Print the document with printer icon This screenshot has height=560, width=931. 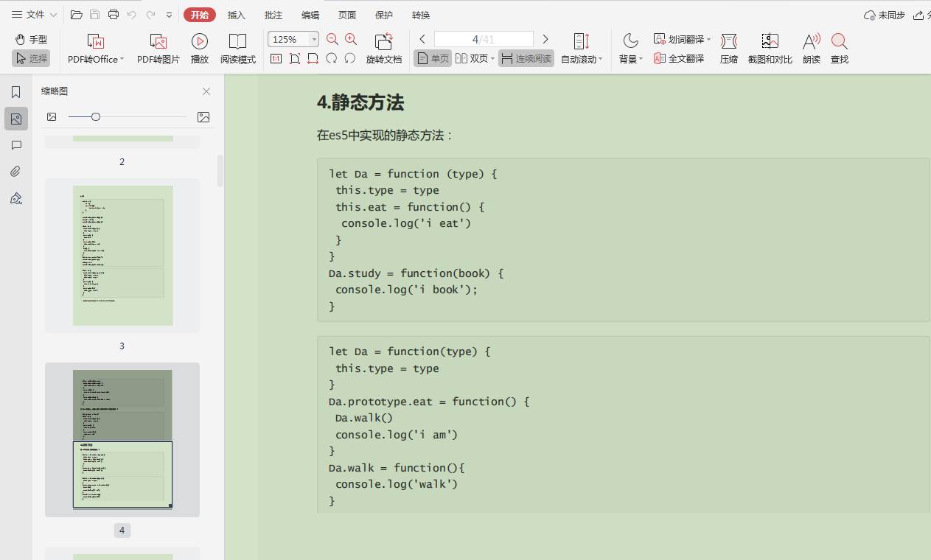point(113,15)
